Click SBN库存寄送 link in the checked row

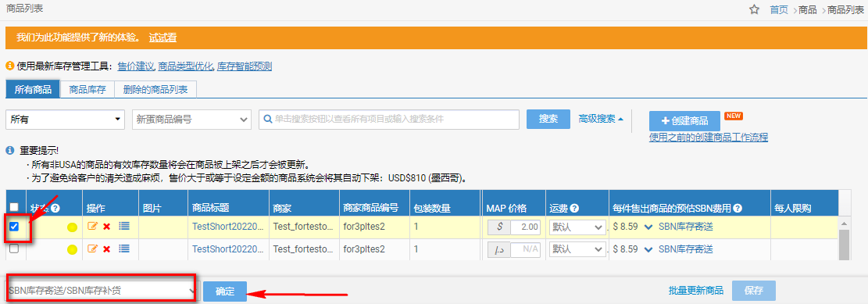pyautogui.click(x=686, y=227)
